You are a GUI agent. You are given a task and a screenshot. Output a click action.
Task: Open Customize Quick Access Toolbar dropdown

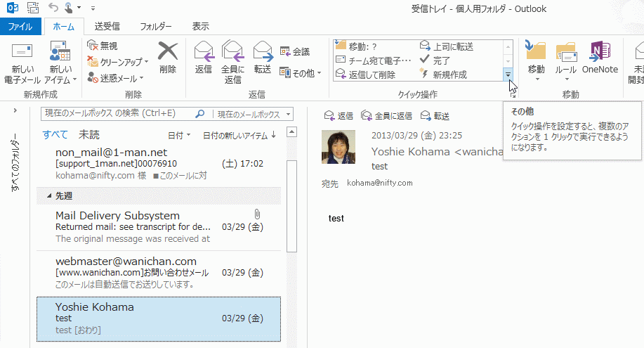point(93,8)
